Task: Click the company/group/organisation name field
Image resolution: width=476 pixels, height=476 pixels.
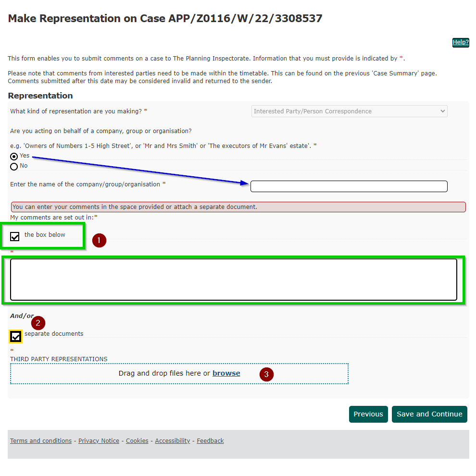Action: 349,186
